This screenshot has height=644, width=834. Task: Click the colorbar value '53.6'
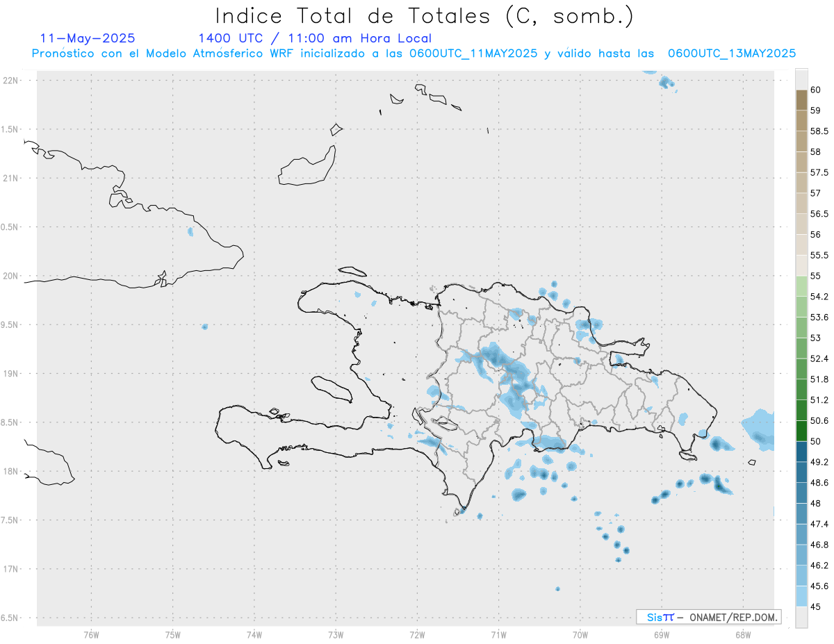(x=819, y=317)
